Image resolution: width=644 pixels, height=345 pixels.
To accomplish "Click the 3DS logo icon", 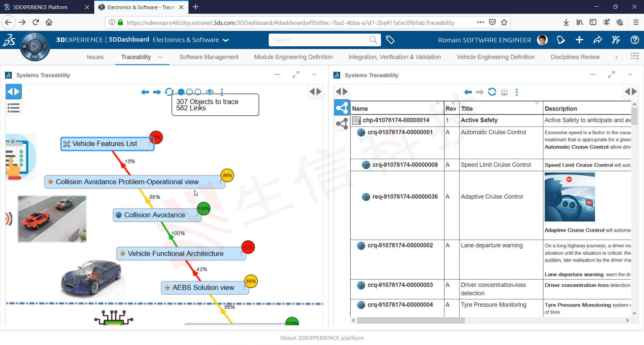I will (9, 40).
